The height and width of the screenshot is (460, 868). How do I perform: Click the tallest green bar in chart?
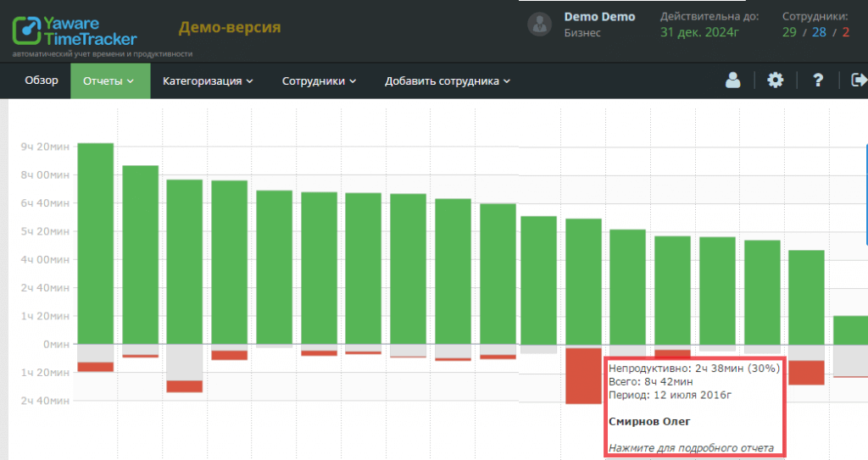[96, 243]
